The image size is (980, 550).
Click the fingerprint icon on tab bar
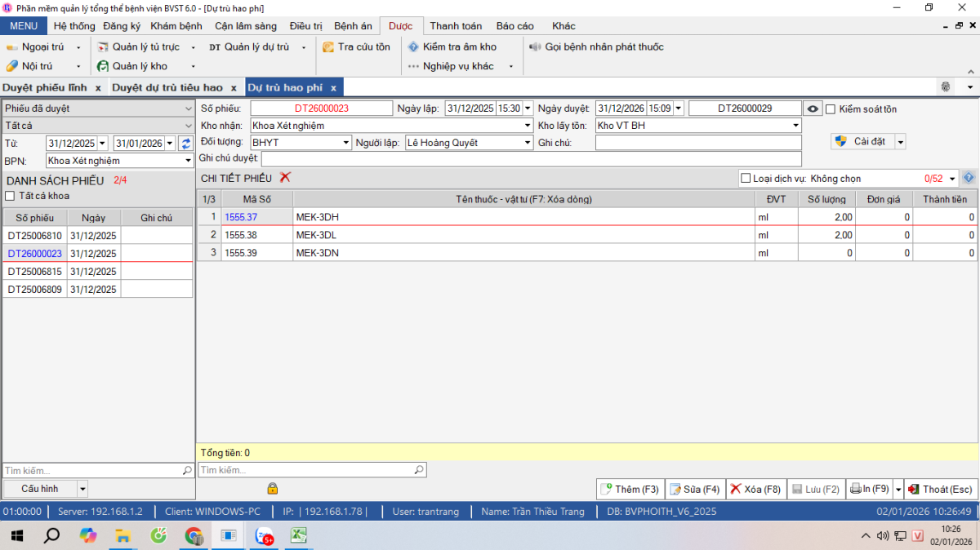(x=947, y=86)
